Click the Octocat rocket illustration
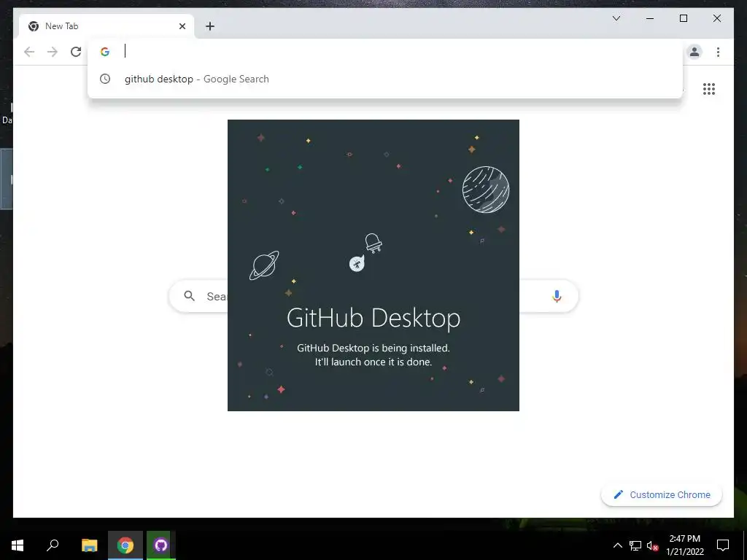The height and width of the screenshot is (560, 747). point(365,253)
